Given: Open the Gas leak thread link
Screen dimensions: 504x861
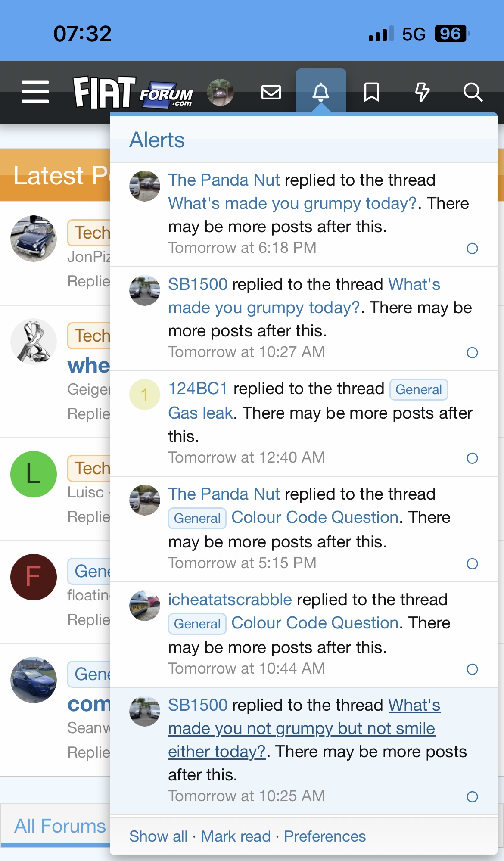Looking at the screenshot, I should click(x=201, y=413).
